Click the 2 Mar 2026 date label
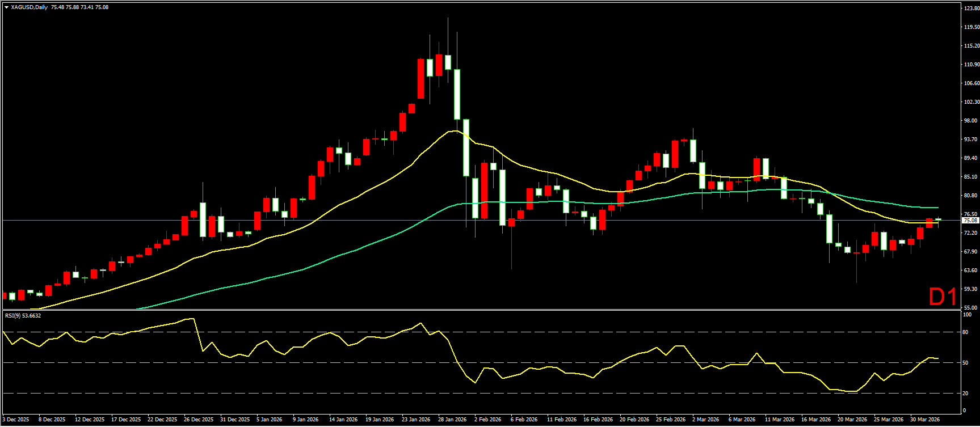 (707, 420)
